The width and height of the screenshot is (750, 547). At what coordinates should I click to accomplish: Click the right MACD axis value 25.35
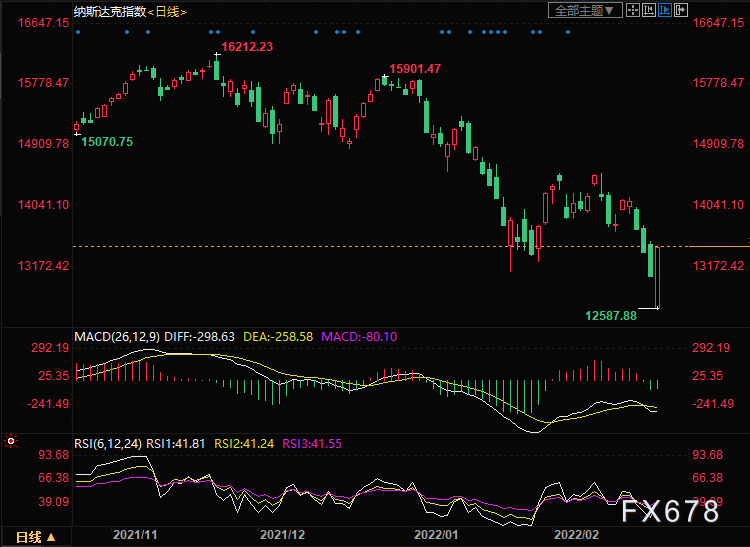tap(707, 375)
